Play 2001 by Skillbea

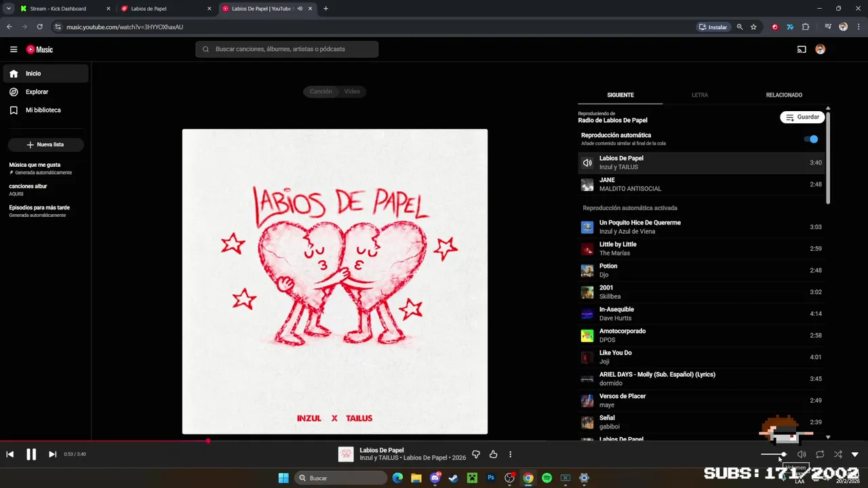point(702,292)
